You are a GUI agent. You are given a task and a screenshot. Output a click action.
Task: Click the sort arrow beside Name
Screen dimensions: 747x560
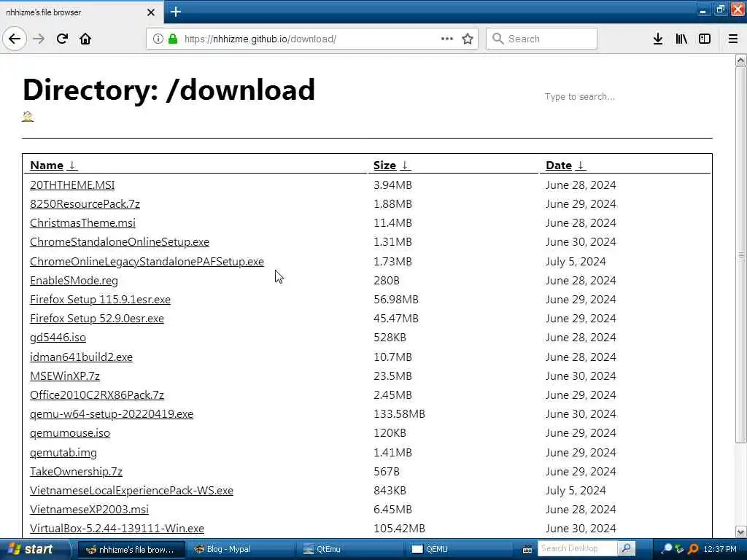coord(72,166)
